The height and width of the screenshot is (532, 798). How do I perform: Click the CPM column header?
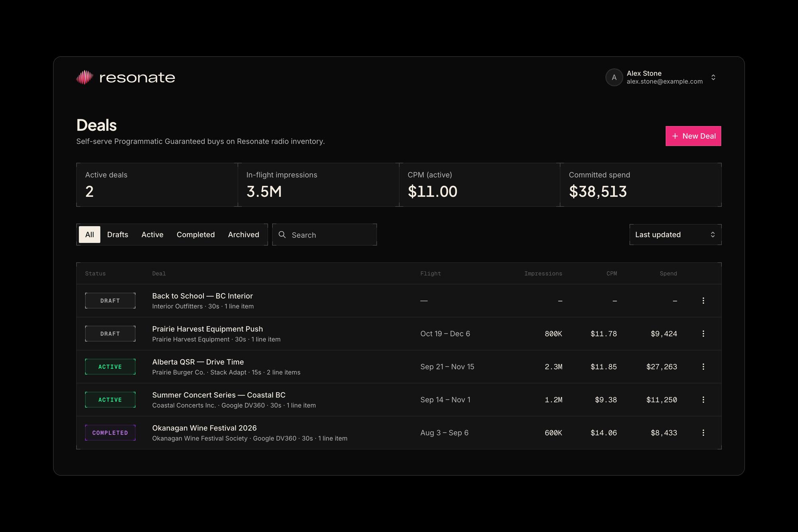pyautogui.click(x=612, y=273)
